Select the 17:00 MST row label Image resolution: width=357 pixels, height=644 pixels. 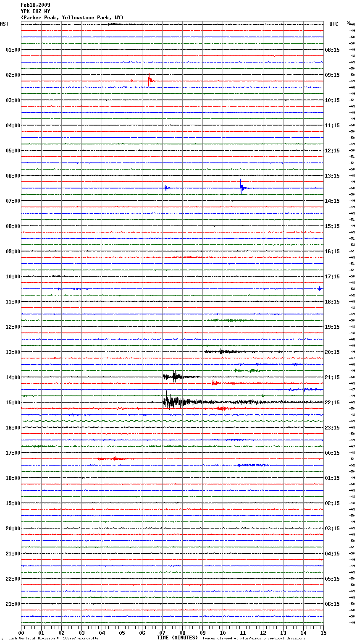click(x=13, y=453)
